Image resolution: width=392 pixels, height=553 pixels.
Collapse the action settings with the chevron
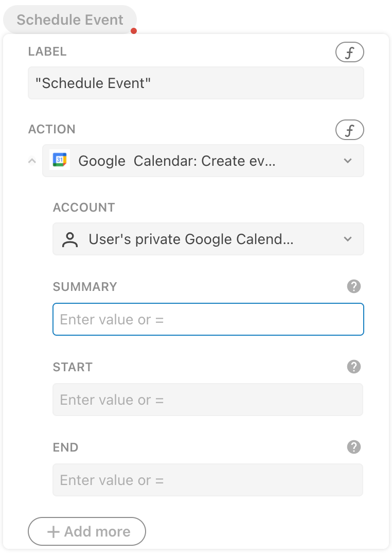(x=32, y=161)
